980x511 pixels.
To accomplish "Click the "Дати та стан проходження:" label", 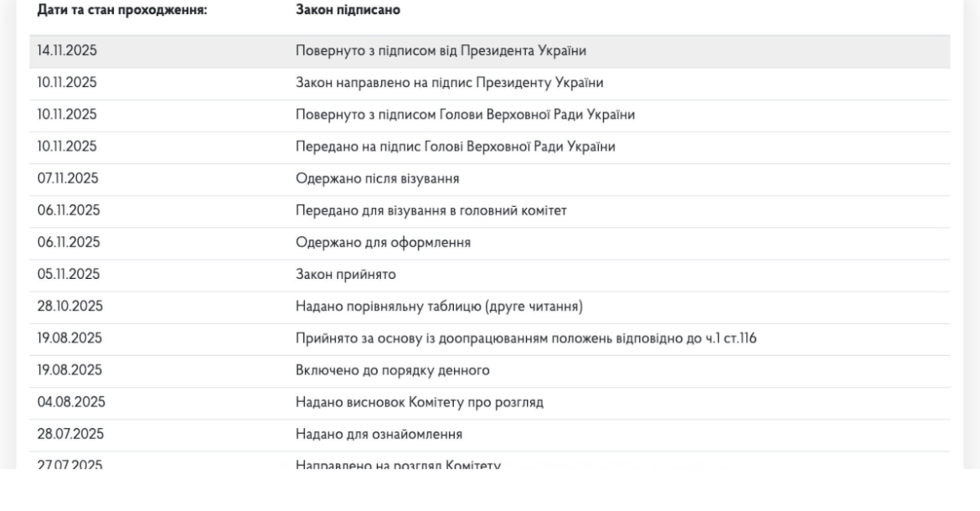I will coord(122,10).
